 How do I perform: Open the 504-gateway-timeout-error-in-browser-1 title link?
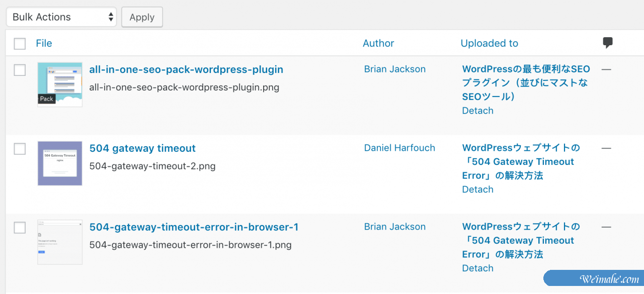[x=194, y=227]
